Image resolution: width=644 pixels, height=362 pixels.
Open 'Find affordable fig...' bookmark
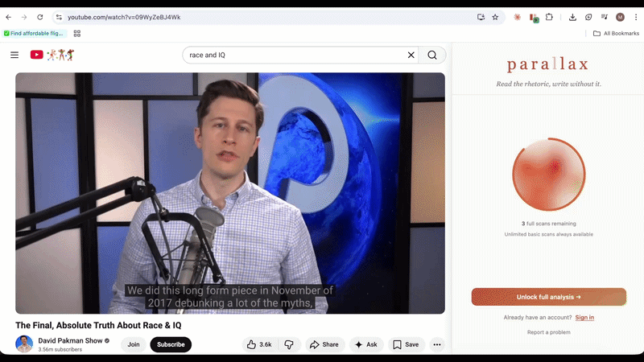click(x=34, y=33)
